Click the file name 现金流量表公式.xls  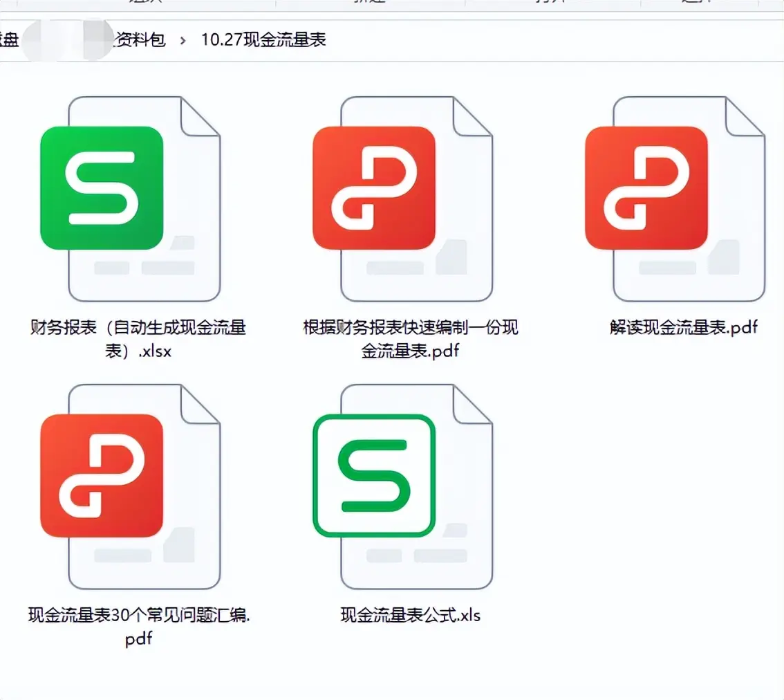point(411,615)
